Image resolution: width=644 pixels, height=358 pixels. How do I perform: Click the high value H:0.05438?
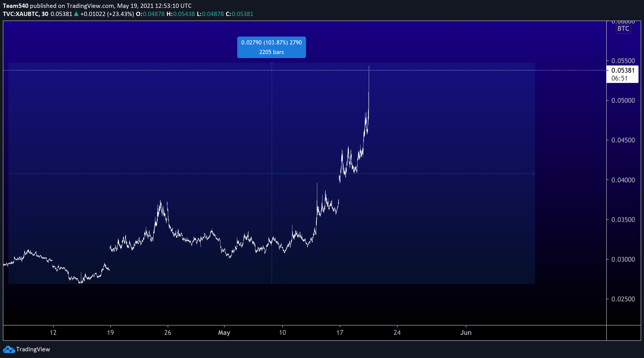(181, 14)
